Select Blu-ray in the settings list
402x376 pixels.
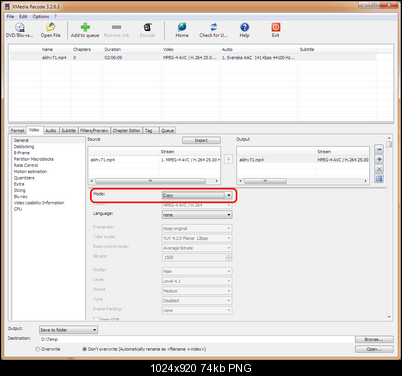click(21, 196)
